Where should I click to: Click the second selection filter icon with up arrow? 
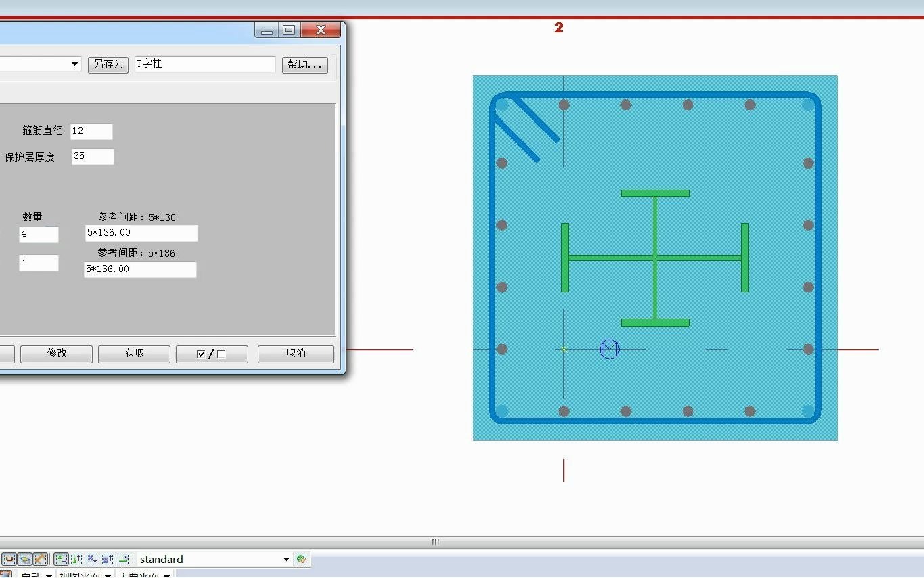(76, 559)
